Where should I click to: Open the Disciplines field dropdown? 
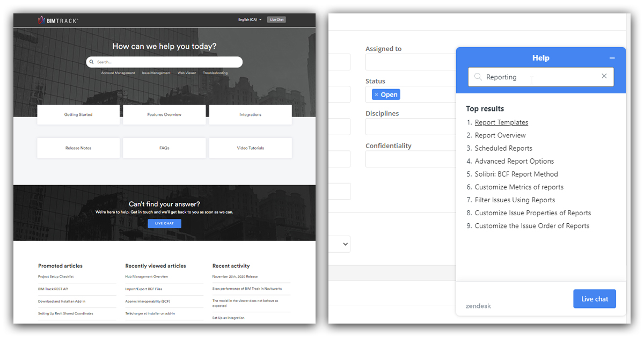[x=411, y=127]
